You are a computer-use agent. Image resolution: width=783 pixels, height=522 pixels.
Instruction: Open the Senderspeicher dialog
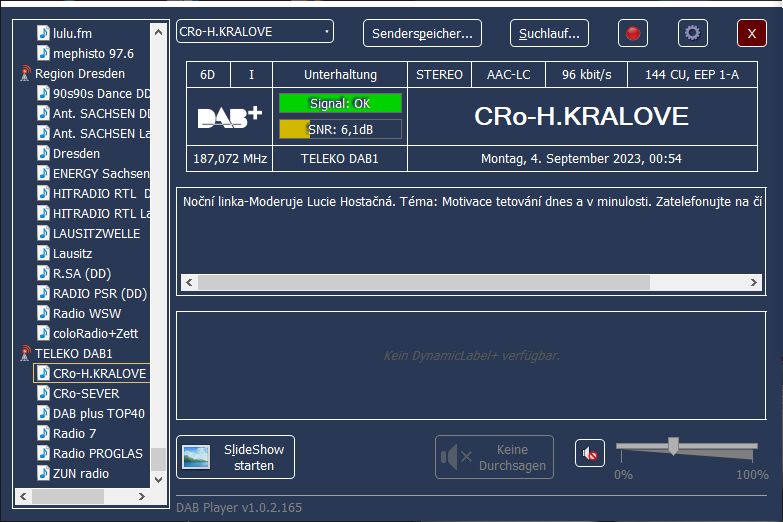coord(422,33)
